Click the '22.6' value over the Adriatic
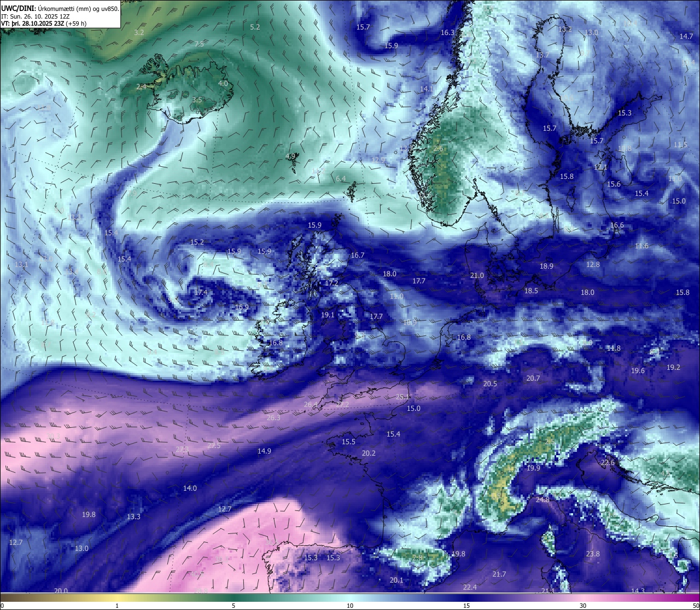This screenshot has height=610, width=700. 608,463
